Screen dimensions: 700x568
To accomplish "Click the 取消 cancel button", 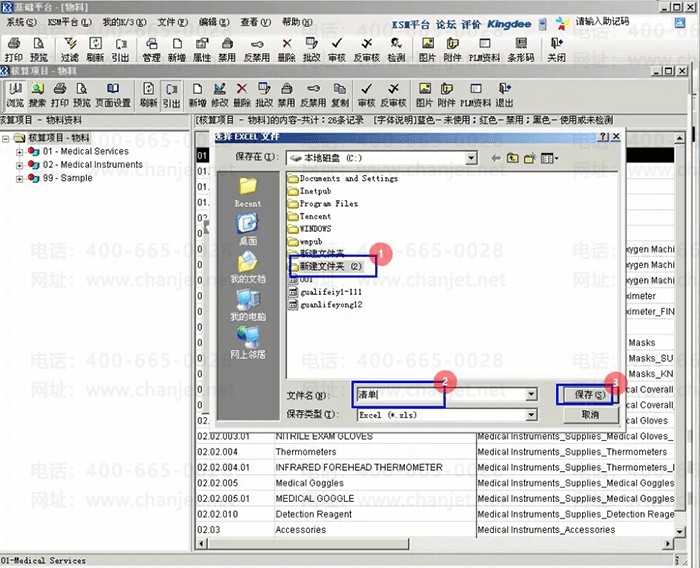I will tap(589, 414).
